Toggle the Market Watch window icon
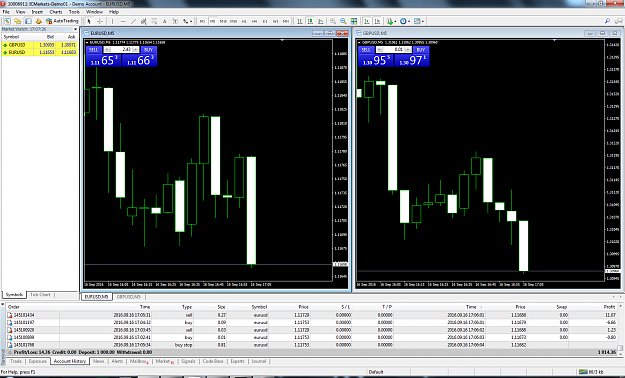This screenshot has height=378, width=625. [x=28, y=21]
